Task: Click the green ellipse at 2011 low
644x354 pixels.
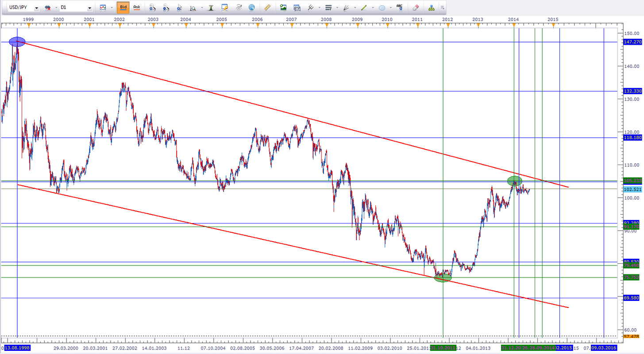Action: 443,277
